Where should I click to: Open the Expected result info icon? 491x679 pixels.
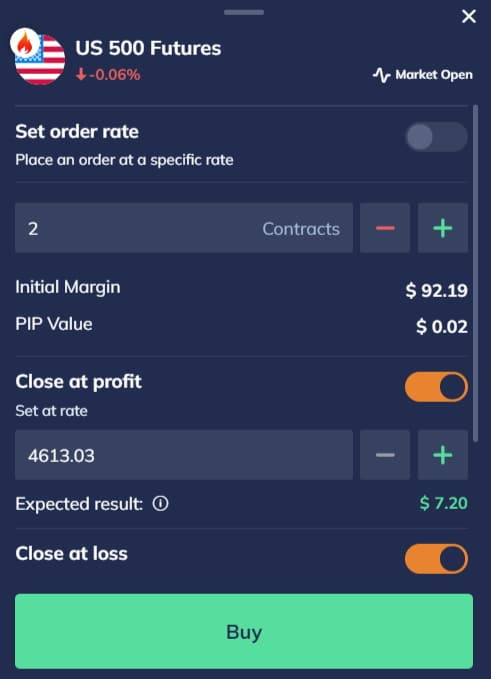(x=161, y=504)
